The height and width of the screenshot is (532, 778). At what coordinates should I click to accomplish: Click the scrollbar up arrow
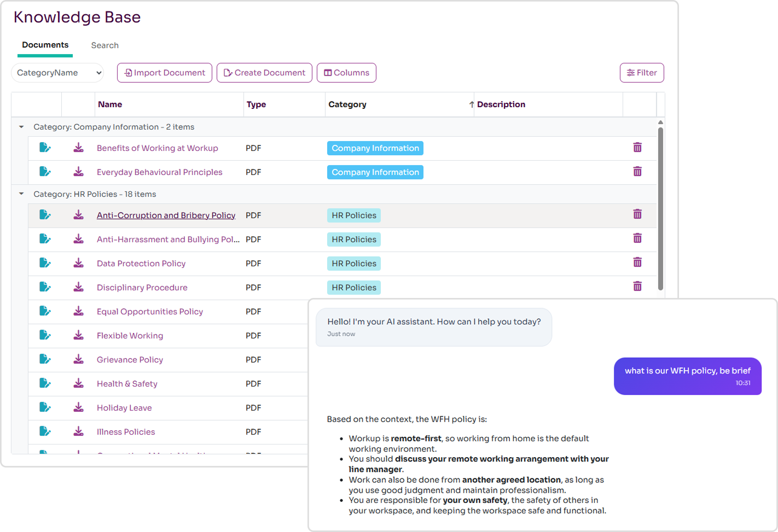click(660, 122)
